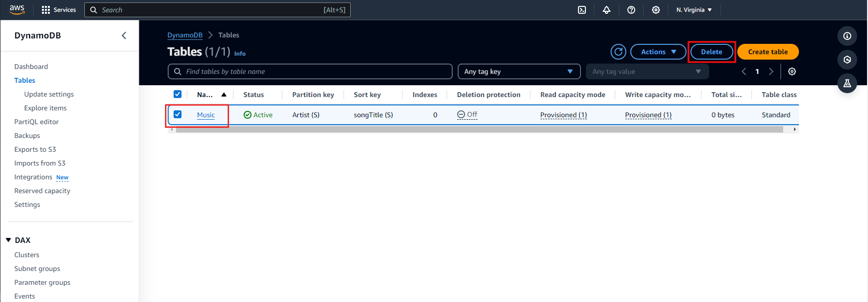Click the Sort key column header
868x302 pixels.
[x=367, y=95]
